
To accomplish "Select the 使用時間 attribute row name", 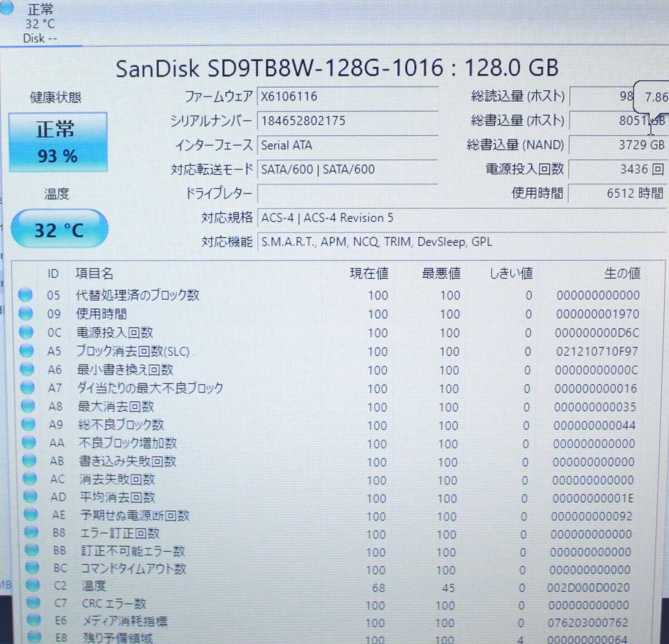I will coord(101,314).
